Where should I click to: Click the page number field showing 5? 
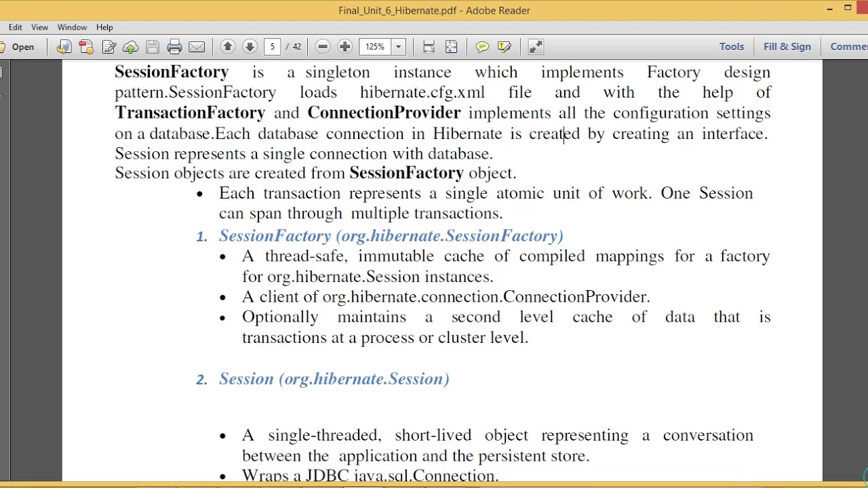pyautogui.click(x=272, y=47)
